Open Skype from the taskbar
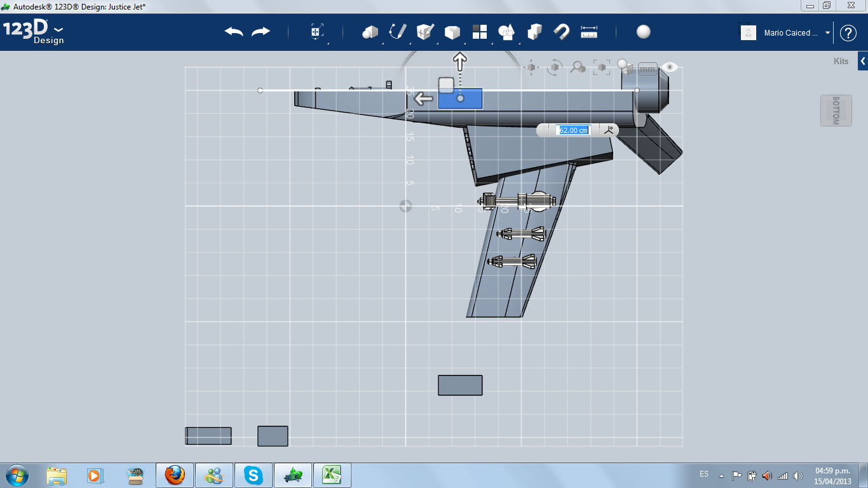 pyautogui.click(x=254, y=475)
